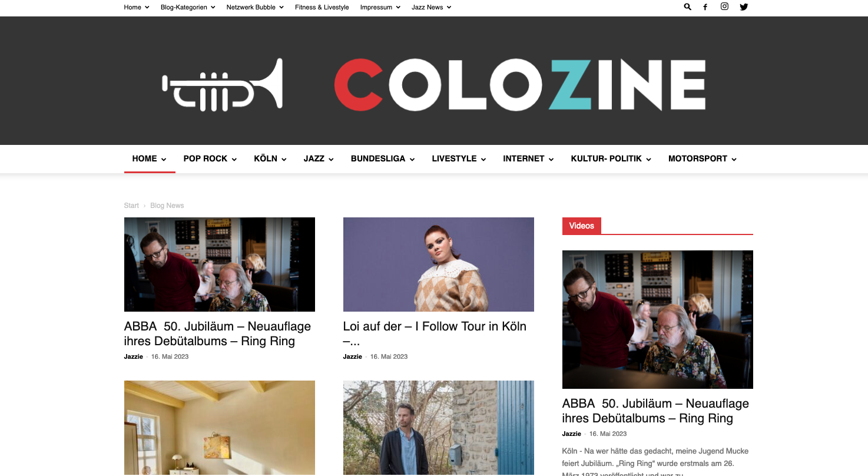Viewport: 868px width, 476px height.
Task: Expand the BUNDESLIGA dropdown menu
Action: pyautogui.click(x=383, y=158)
